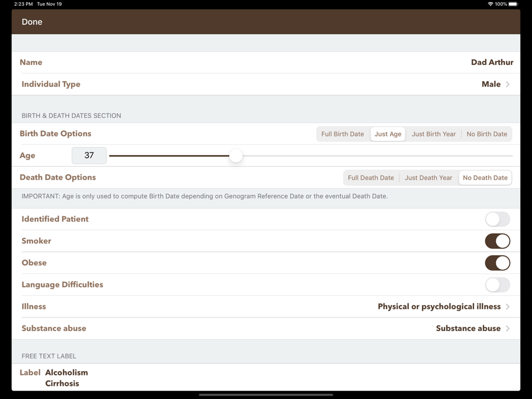Select No Birth Date option
The image size is (532, 399).
pyautogui.click(x=486, y=134)
